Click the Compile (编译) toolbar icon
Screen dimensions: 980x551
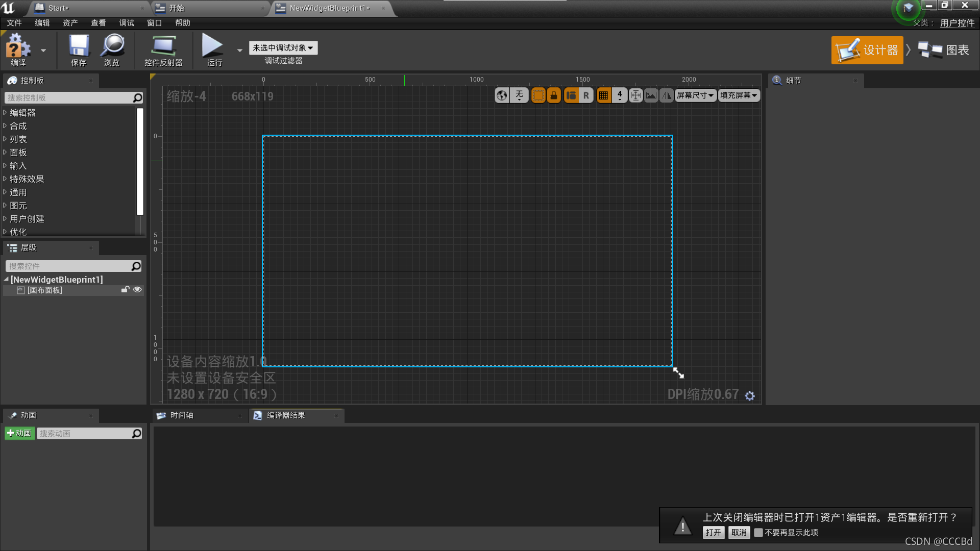point(18,50)
